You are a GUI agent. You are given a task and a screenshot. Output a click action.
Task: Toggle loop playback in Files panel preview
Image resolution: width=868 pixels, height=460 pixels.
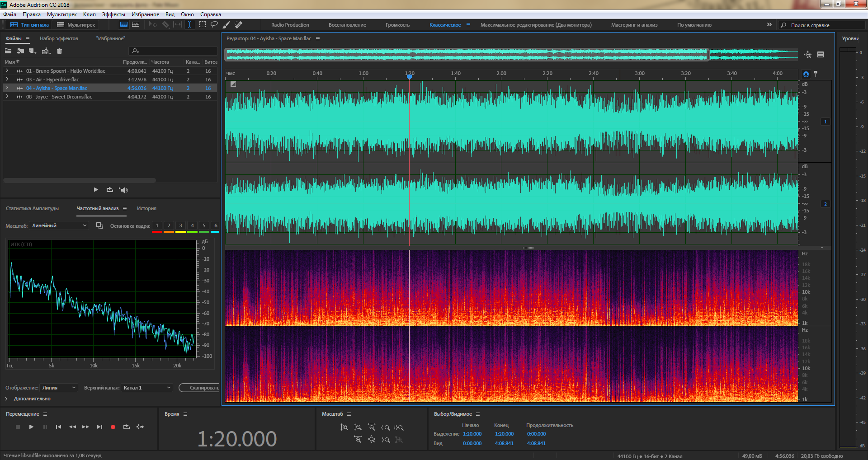(109, 190)
